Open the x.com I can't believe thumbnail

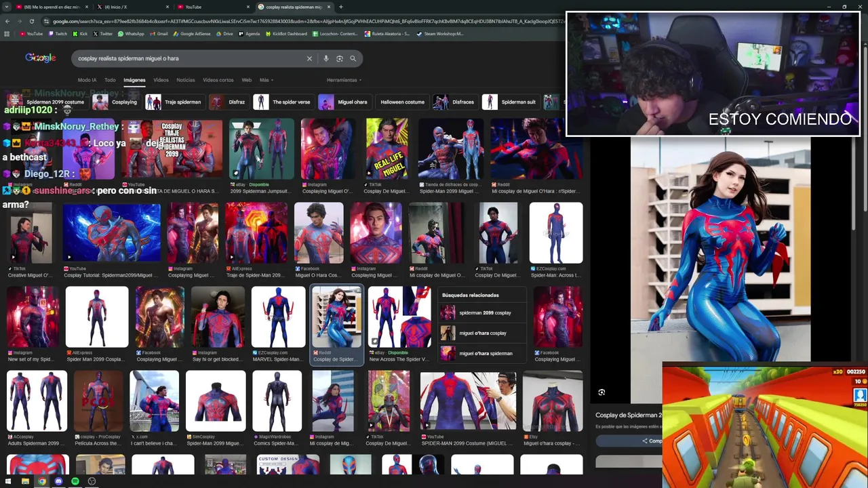point(154,401)
